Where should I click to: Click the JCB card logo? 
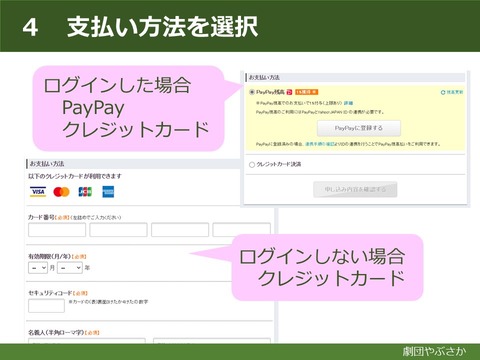[85, 192]
